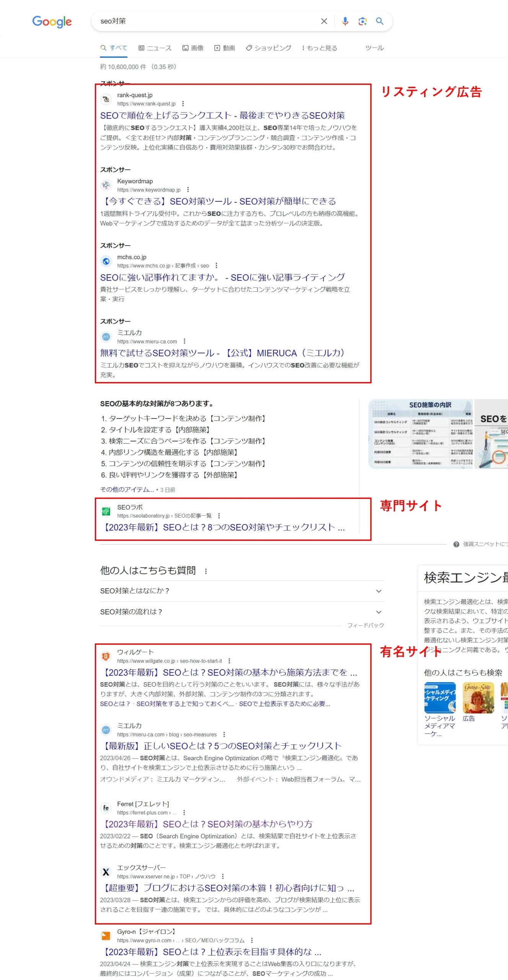Click the ミエルカ favicon in organic results
The image size is (508, 980).
[106, 730]
